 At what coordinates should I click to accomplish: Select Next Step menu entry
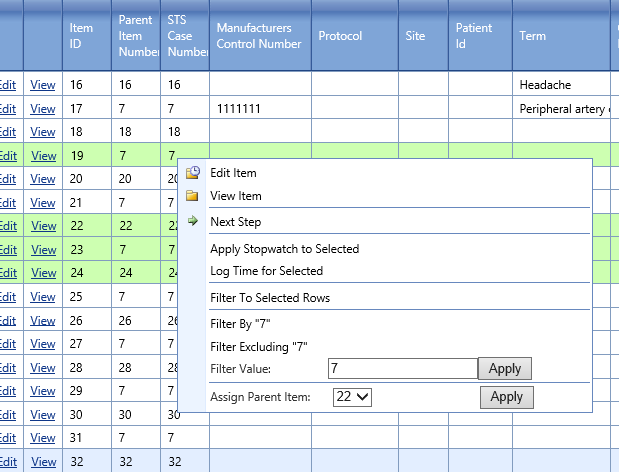click(x=235, y=222)
